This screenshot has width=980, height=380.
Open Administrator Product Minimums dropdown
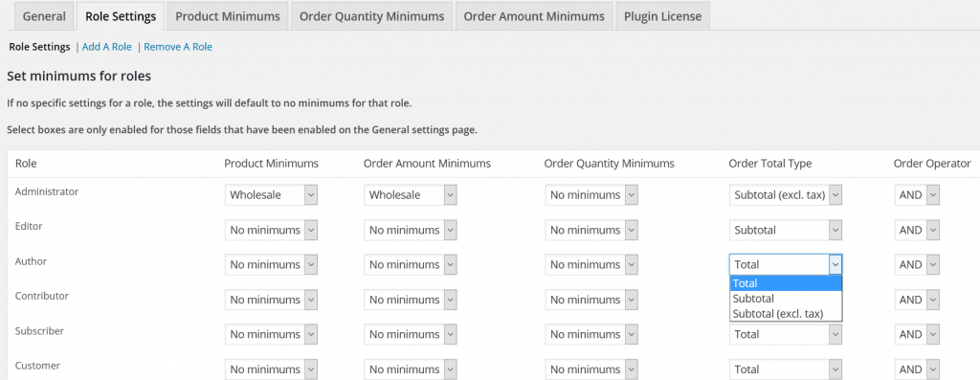pyautogui.click(x=271, y=195)
